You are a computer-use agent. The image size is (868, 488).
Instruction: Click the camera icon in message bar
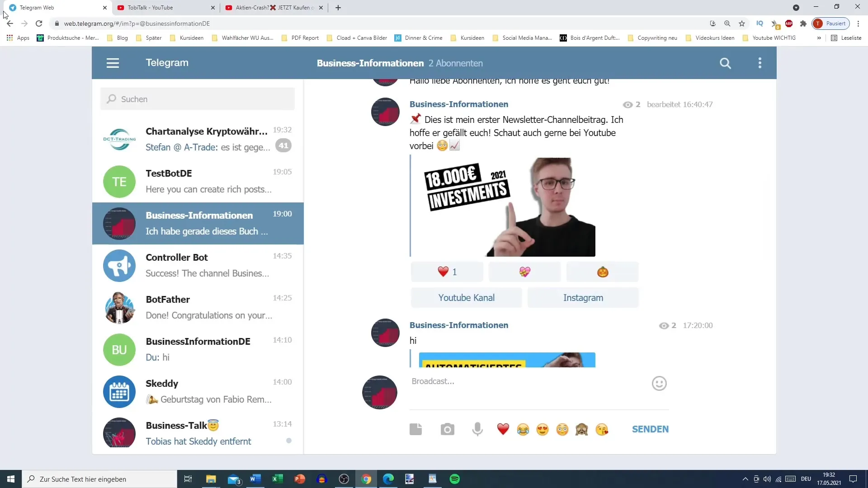447,429
